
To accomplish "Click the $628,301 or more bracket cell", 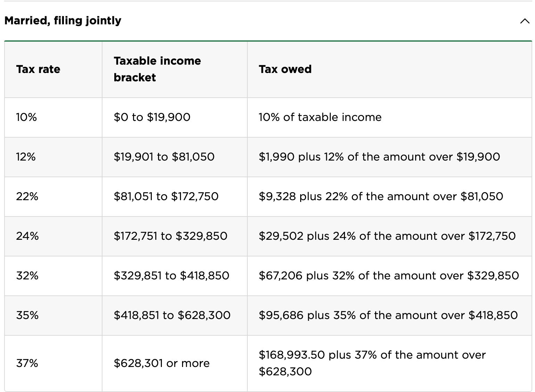I will (x=162, y=363).
